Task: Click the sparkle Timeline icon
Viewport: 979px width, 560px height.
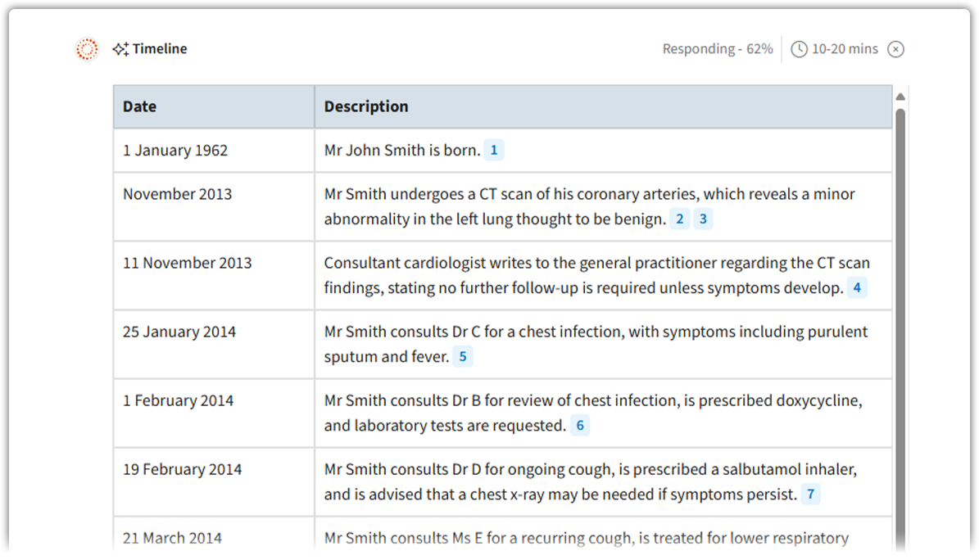Action: click(120, 49)
